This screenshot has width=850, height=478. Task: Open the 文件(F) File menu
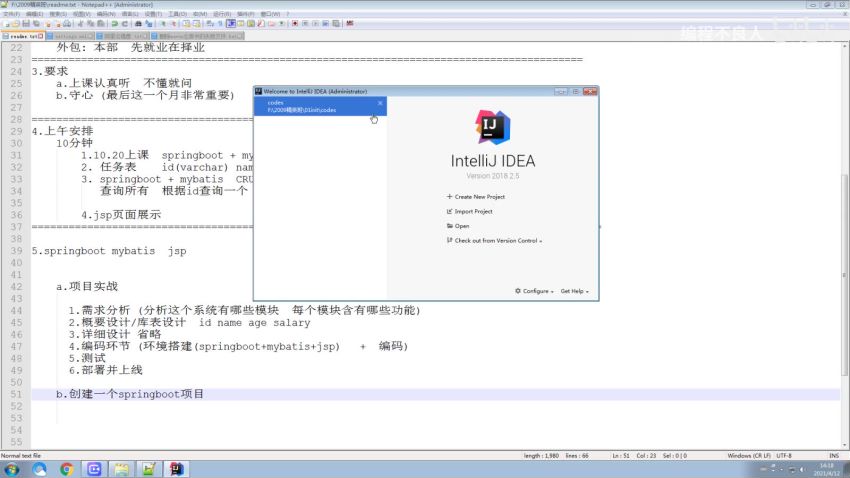coord(11,14)
